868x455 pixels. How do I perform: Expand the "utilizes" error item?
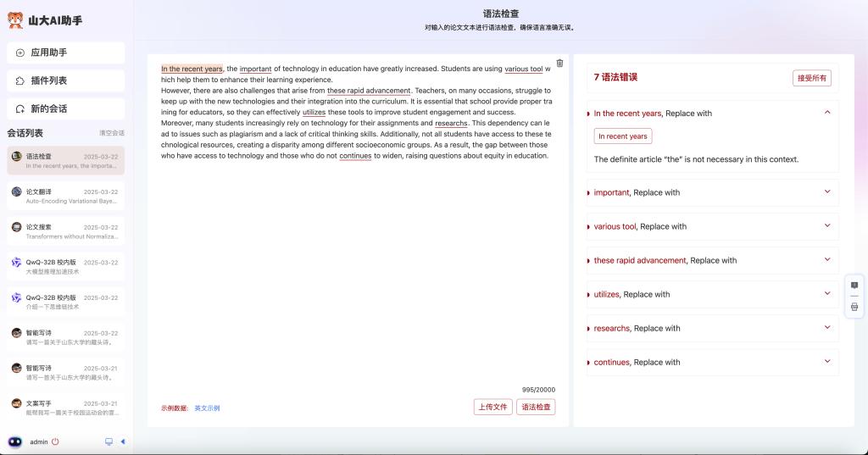827,293
